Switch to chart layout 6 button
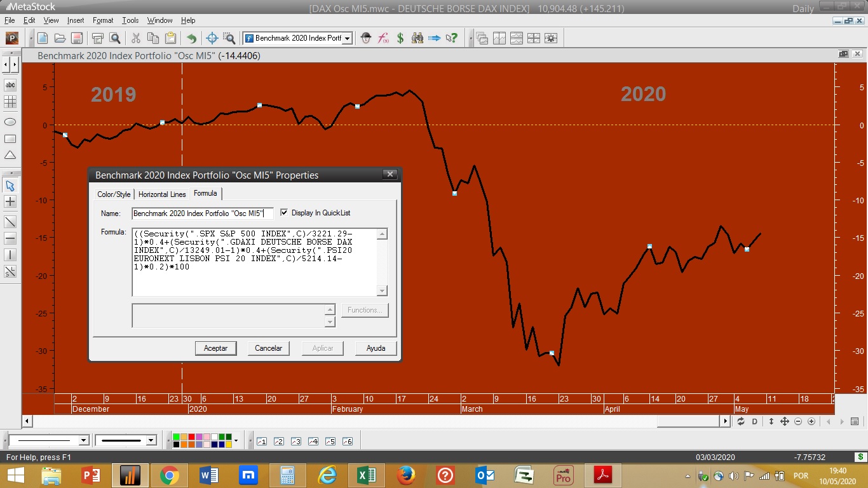The height and width of the screenshot is (488, 868). pyautogui.click(x=347, y=441)
